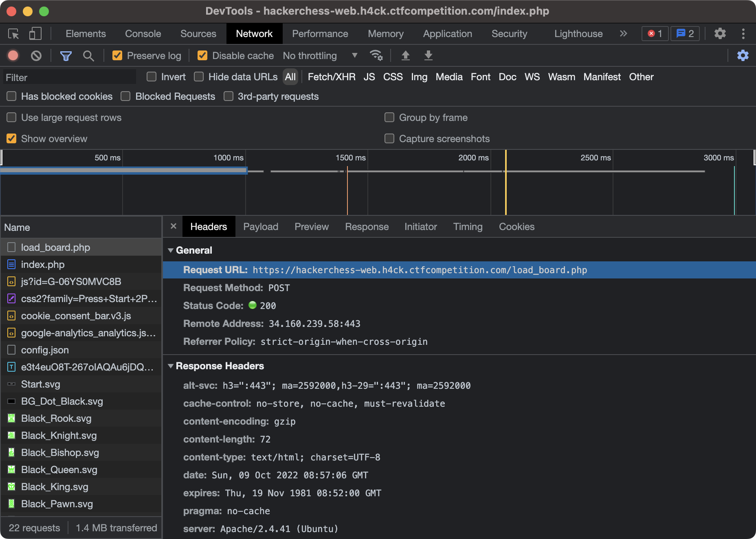
Task: Apply the Fetch/XHR filter
Action: 331,77
